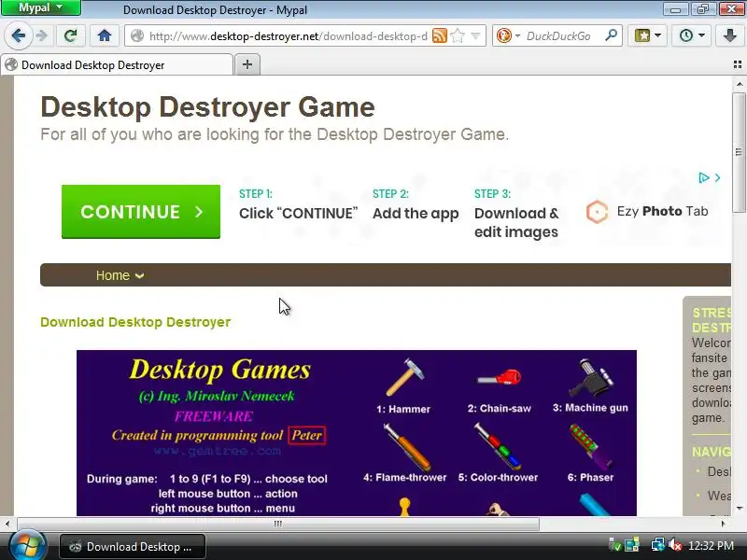The image size is (747, 560).
Task: Click the forward navigation arrow
Action: (x=42, y=35)
